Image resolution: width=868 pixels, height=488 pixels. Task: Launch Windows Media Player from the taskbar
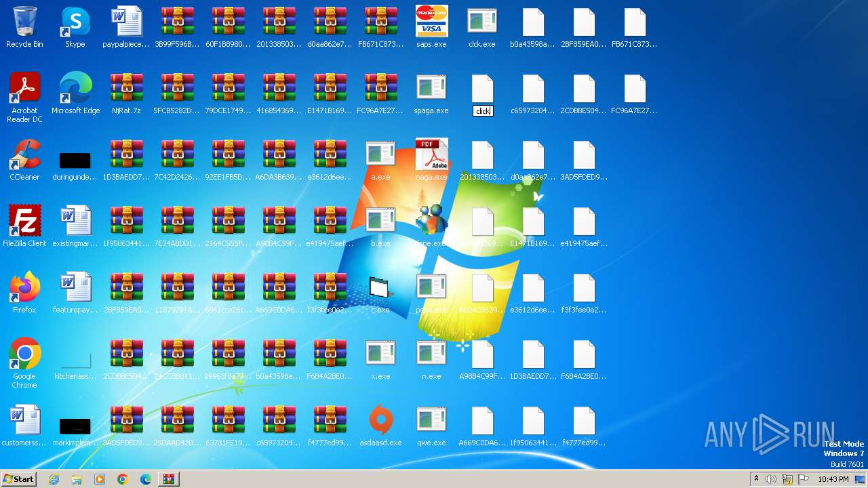[x=100, y=479]
